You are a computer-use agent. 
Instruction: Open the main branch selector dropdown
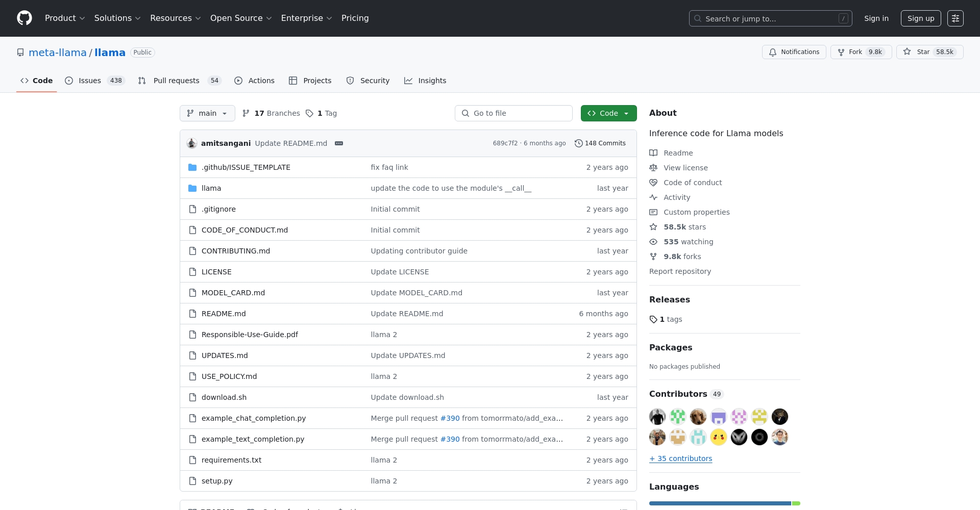tap(207, 113)
